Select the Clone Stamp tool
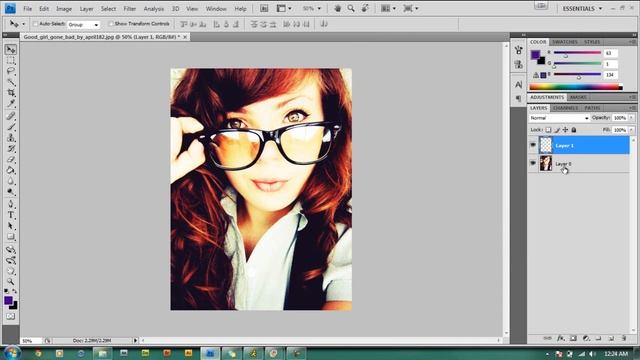640x360 pixels. click(11, 138)
